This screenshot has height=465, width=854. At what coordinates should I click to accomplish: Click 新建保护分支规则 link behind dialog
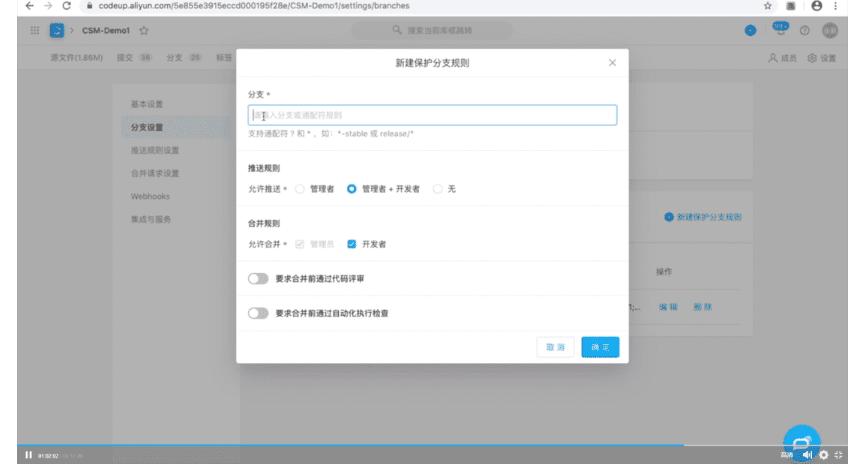[703, 217]
